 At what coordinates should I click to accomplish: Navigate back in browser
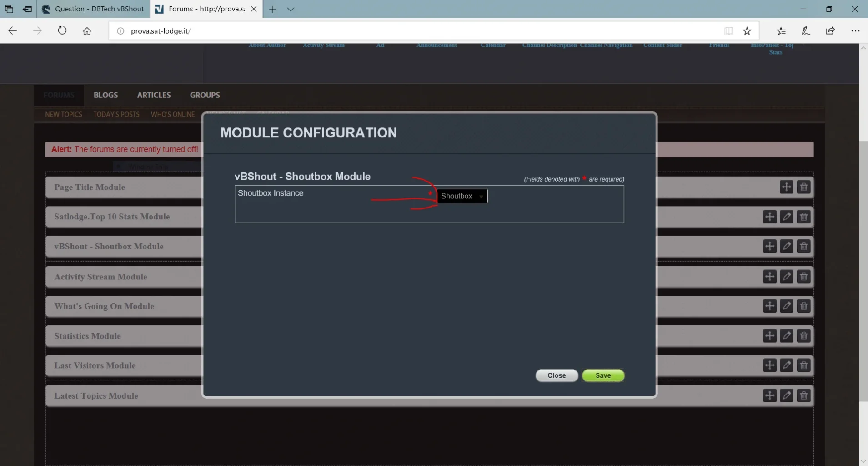click(13, 31)
